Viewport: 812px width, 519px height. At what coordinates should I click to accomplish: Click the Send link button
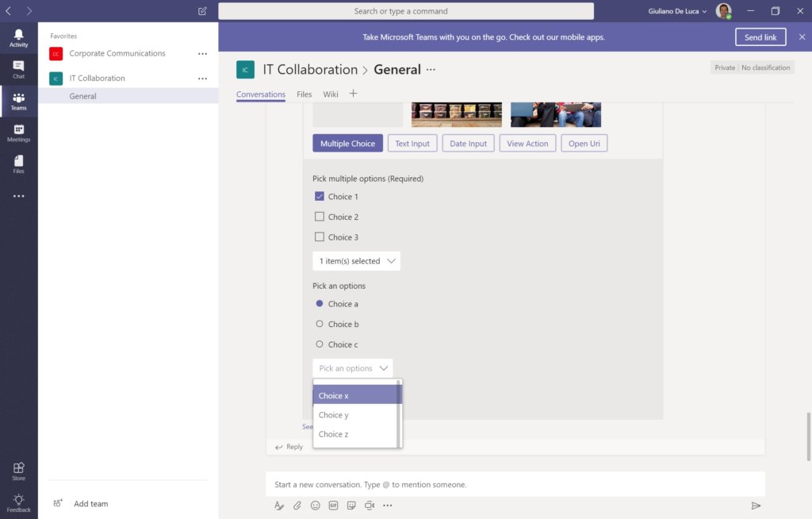pyautogui.click(x=760, y=37)
